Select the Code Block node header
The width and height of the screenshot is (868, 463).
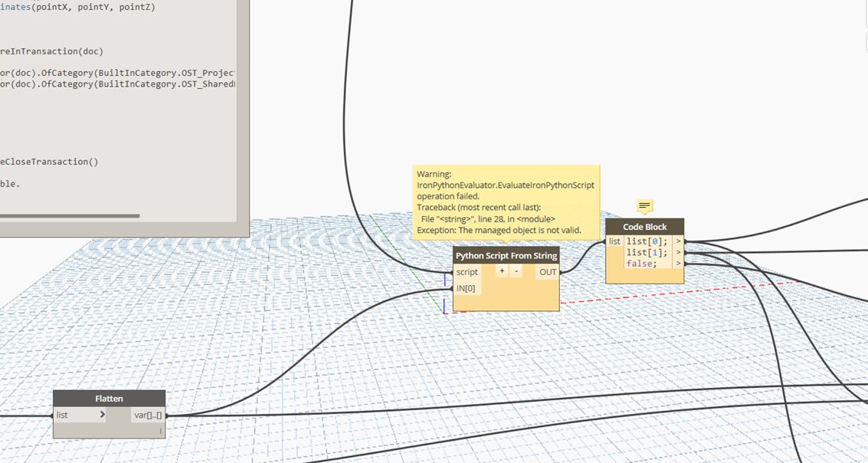tap(644, 226)
